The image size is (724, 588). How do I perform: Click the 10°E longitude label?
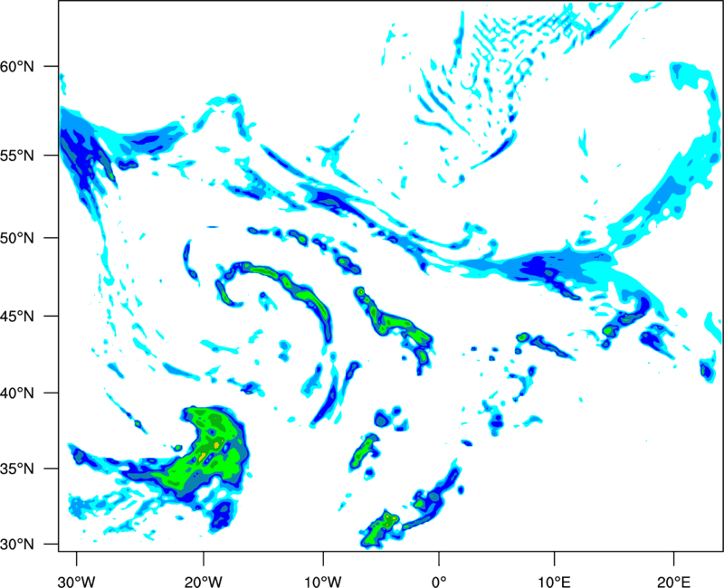554,582
